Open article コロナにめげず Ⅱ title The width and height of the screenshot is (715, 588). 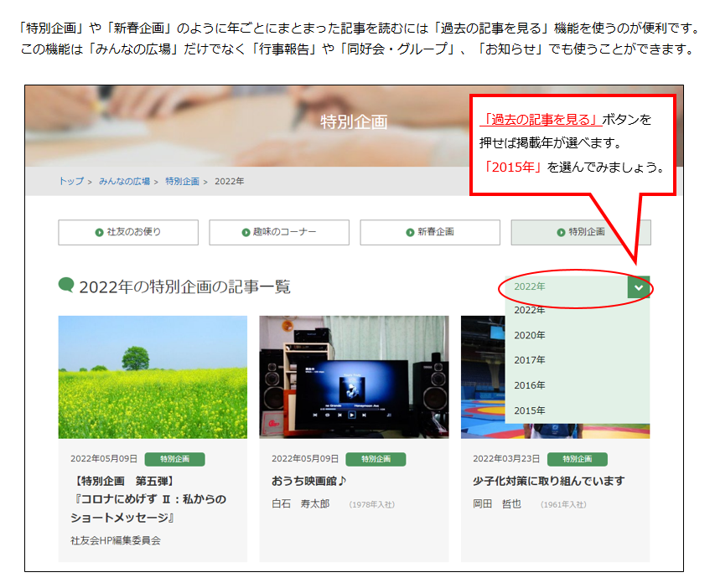pos(148,499)
